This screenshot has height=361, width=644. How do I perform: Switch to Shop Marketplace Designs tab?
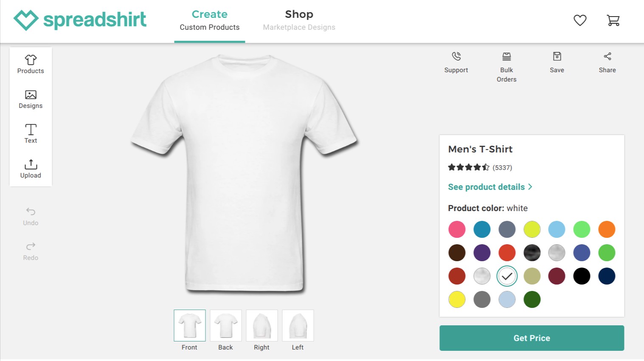[299, 20]
